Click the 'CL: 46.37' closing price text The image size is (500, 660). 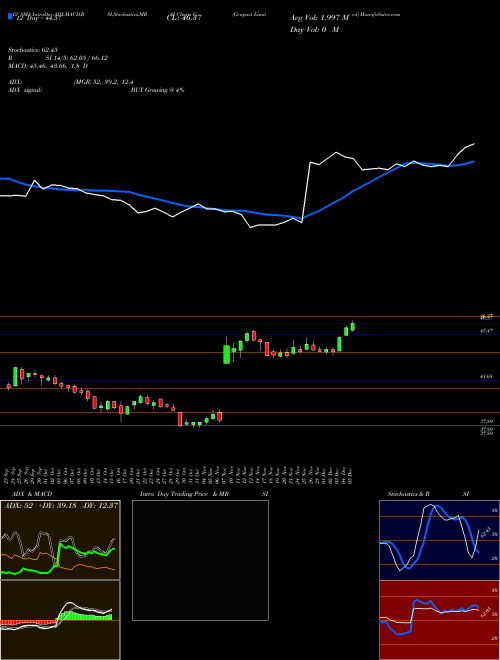pyautogui.click(x=184, y=18)
